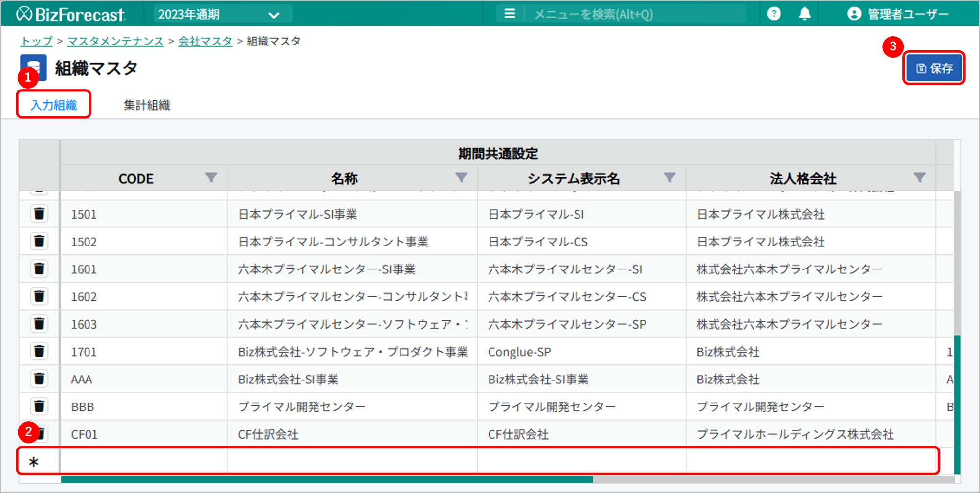Viewport: 980px width, 493px height.
Task: Open notifications bell icon
Action: (804, 14)
